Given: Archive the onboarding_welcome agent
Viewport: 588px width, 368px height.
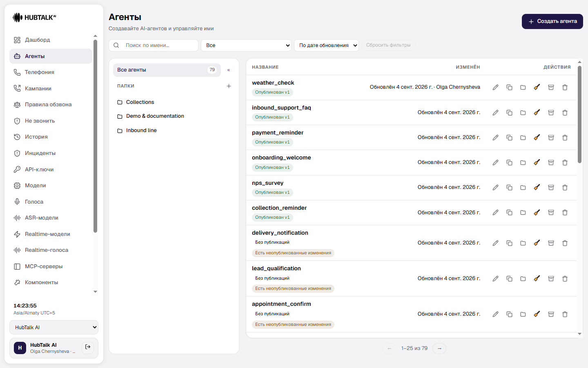Looking at the screenshot, I should click(x=551, y=162).
